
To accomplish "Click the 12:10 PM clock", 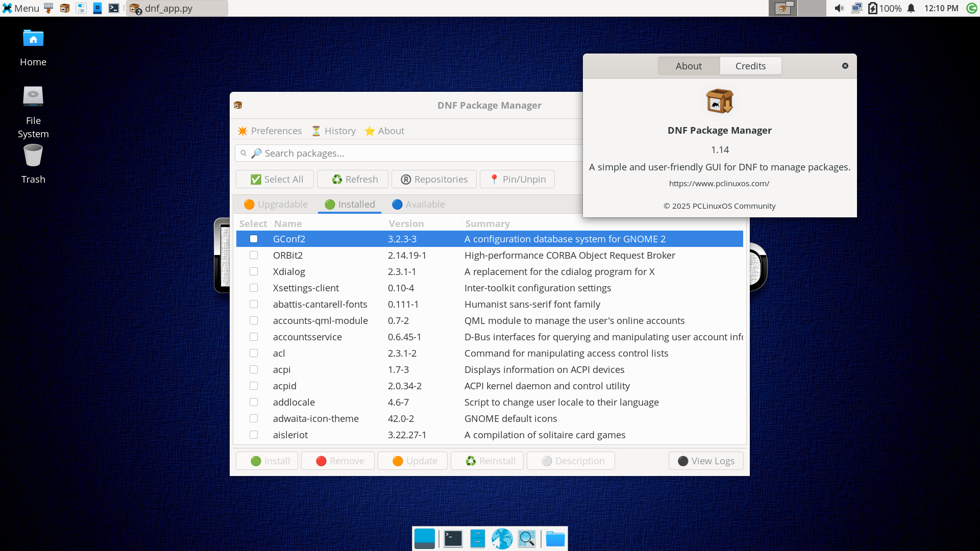I will (941, 8).
